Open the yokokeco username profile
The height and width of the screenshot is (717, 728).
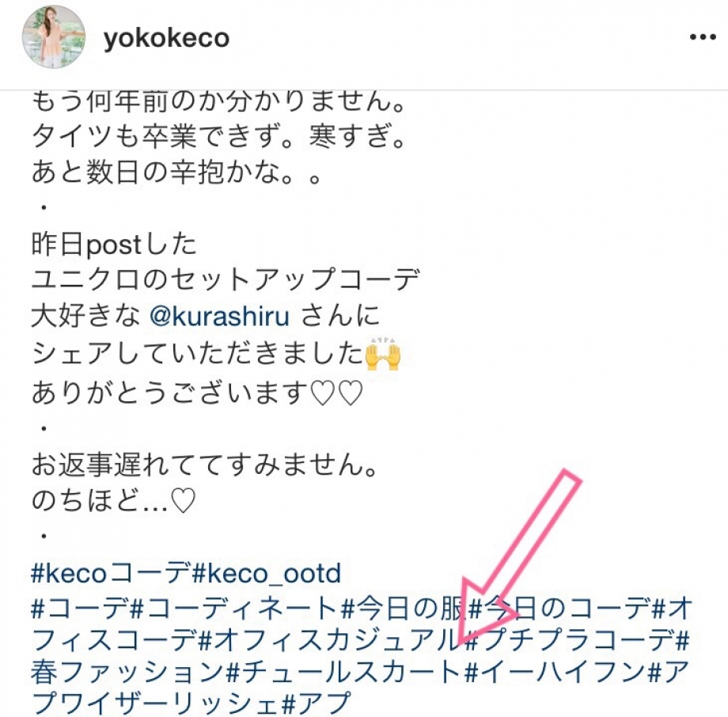[x=166, y=38]
